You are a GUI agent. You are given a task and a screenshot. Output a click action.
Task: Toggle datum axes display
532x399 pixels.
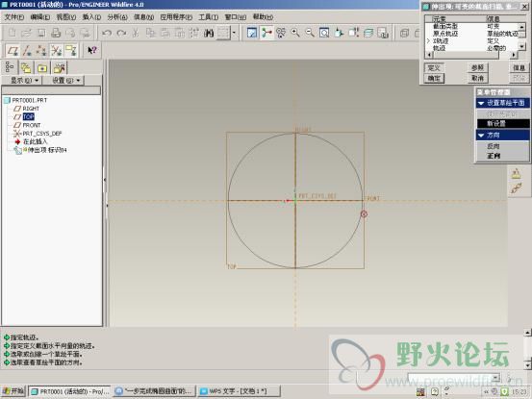[x=27, y=51]
